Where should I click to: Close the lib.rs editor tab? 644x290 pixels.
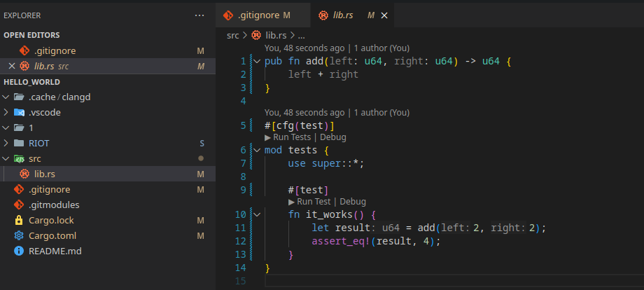(384, 15)
